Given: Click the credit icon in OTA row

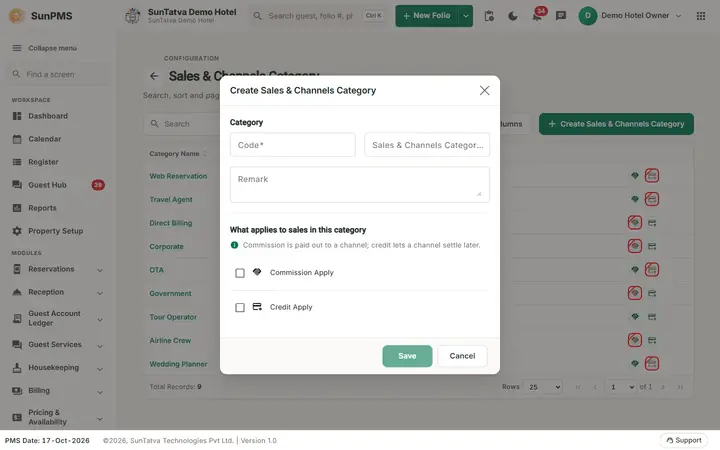Looking at the screenshot, I should coord(652,270).
